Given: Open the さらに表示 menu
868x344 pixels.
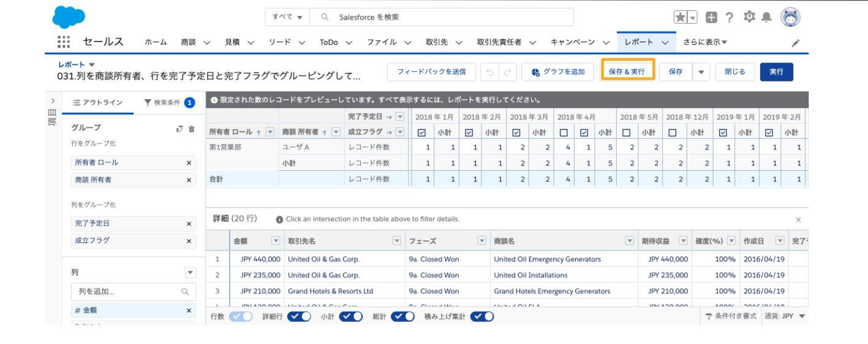Looking at the screenshot, I should pyautogui.click(x=705, y=42).
